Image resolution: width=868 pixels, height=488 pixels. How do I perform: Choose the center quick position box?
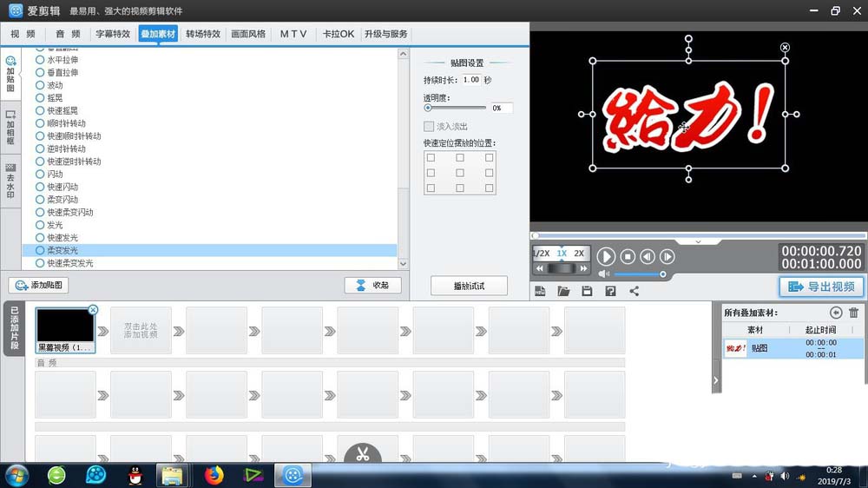(x=460, y=173)
